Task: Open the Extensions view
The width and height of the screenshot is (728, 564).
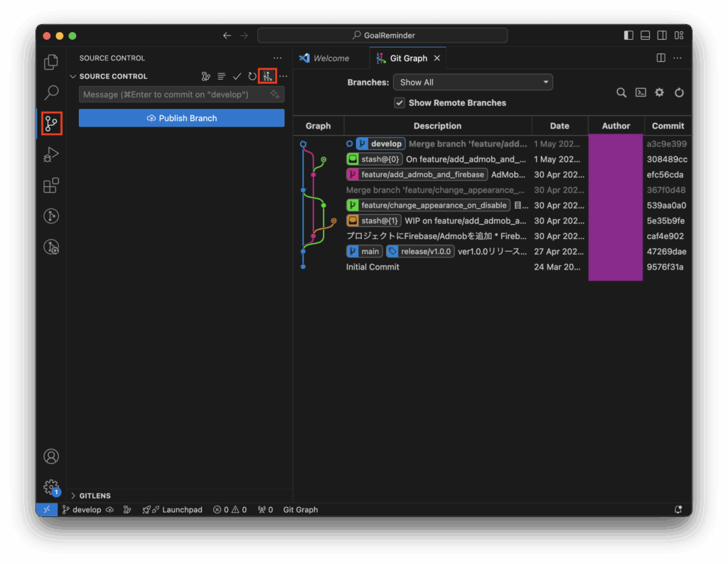Action: point(51,185)
